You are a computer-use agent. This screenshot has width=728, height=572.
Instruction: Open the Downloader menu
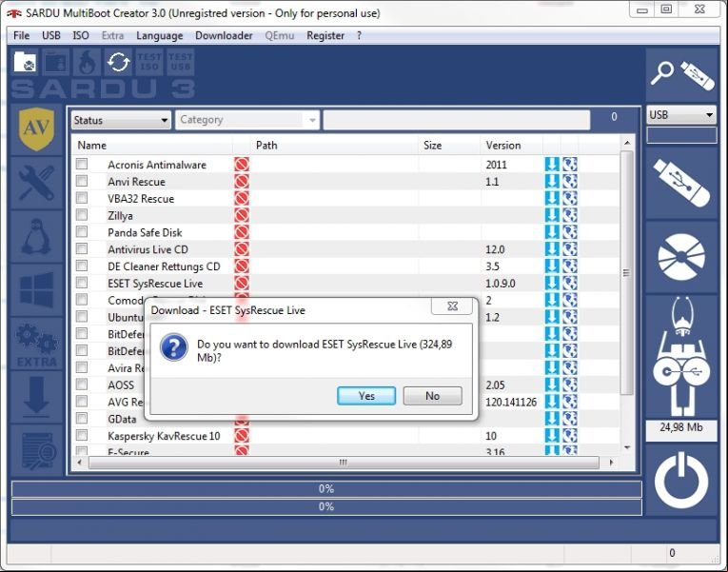point(224,36)
